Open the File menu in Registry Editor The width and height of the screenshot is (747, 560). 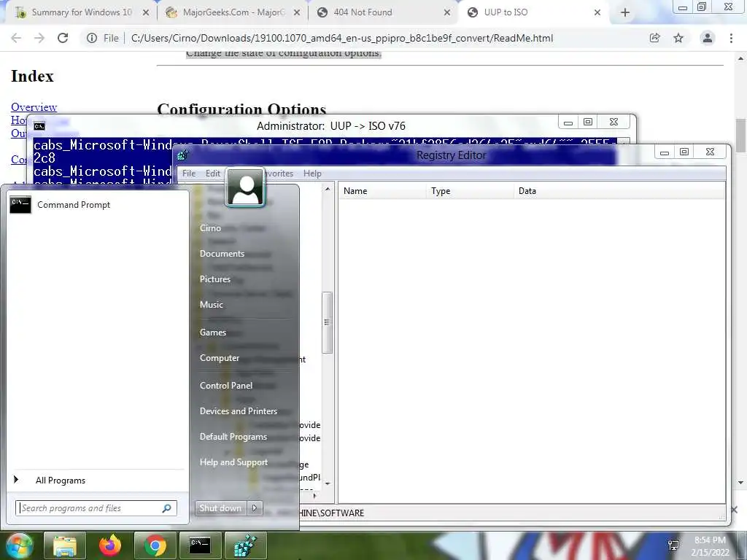pos(189,174)
